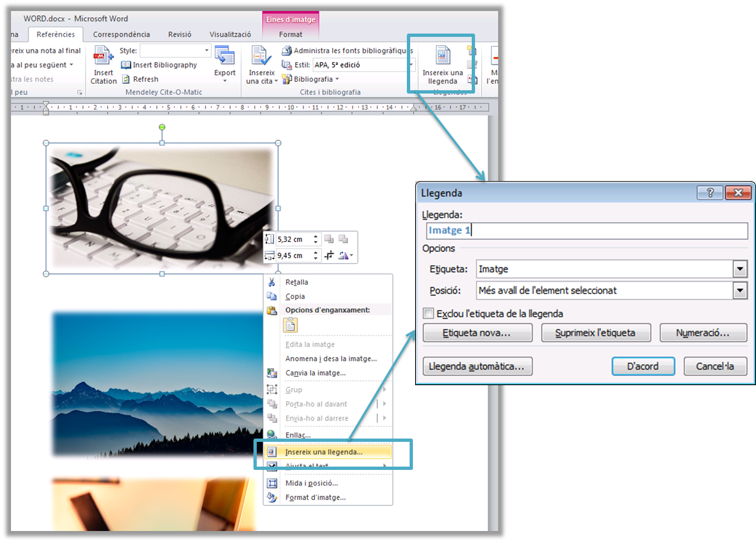Choose Mida i posició... menu item
The height and width of the screenshot is (542, 756).
[x=312, y=483]
